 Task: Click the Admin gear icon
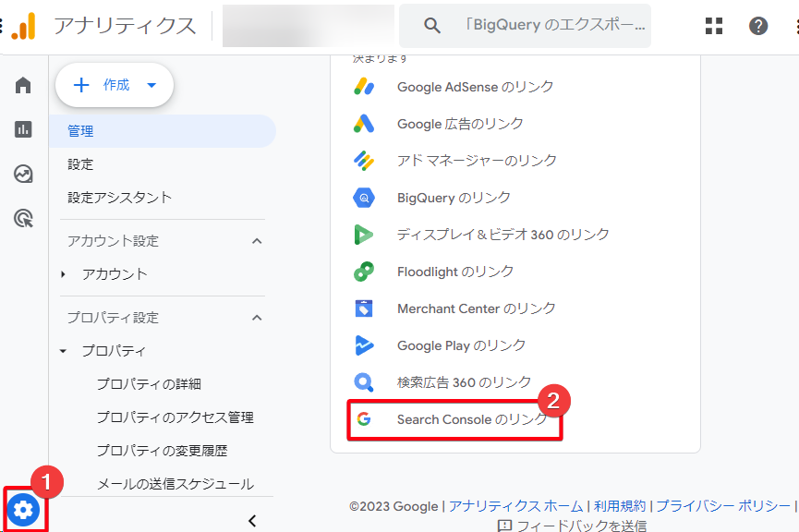(x=23, y=509)
